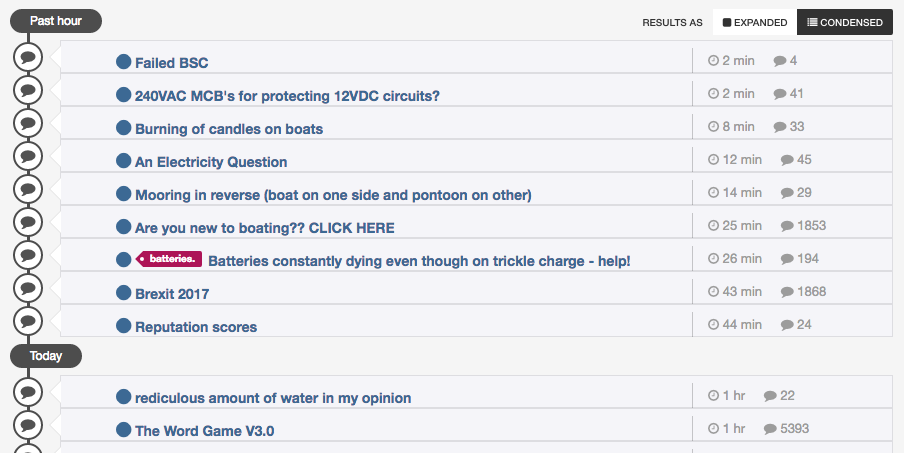Switch results view to Expanded
The height and width of the screenshot is (453, 904).
(x=755, y=22)
